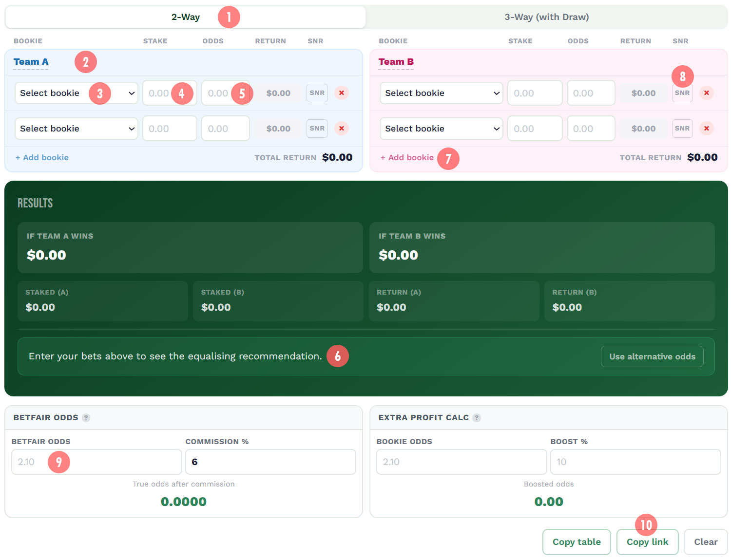Screen dimensions: 731x560
Task: Click Use alternative odds button
Action: pyautogui.click(x=653, y=356)
